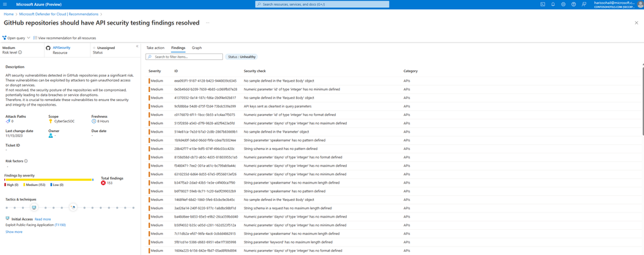The image size is (644, 255).
Task: Expand Show more tactics
Action: [14, 232]
